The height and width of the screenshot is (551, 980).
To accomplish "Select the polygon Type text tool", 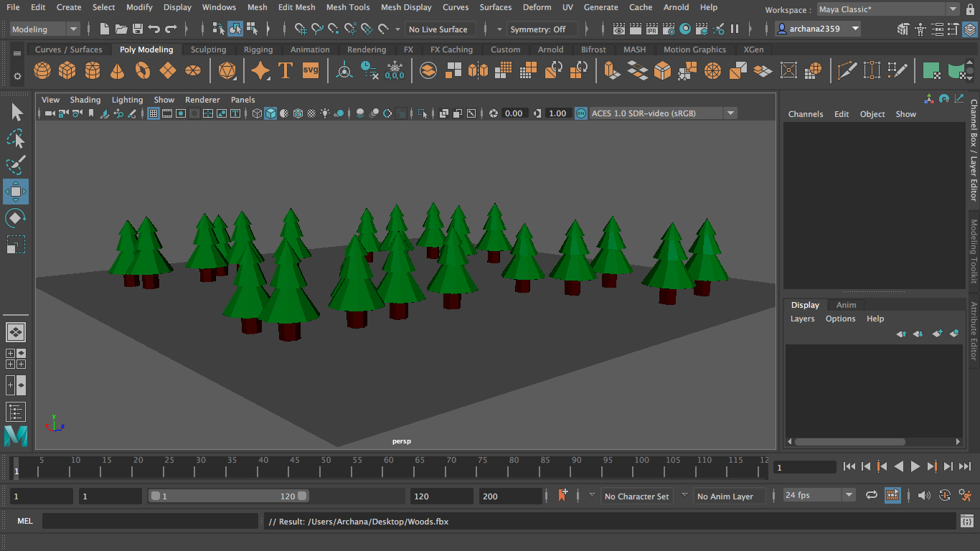I will [286, 70].
